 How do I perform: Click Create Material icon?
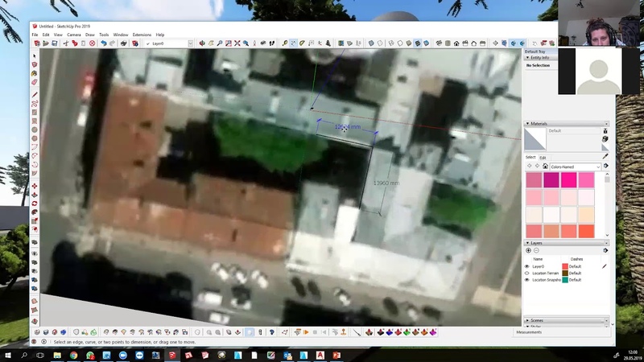click(x=605, y=139)
